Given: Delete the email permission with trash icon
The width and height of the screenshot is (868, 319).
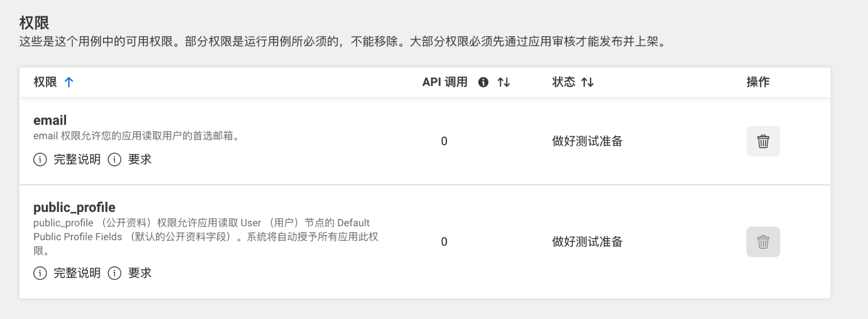Looking at the screenshot, I should (x=763, y=141).
